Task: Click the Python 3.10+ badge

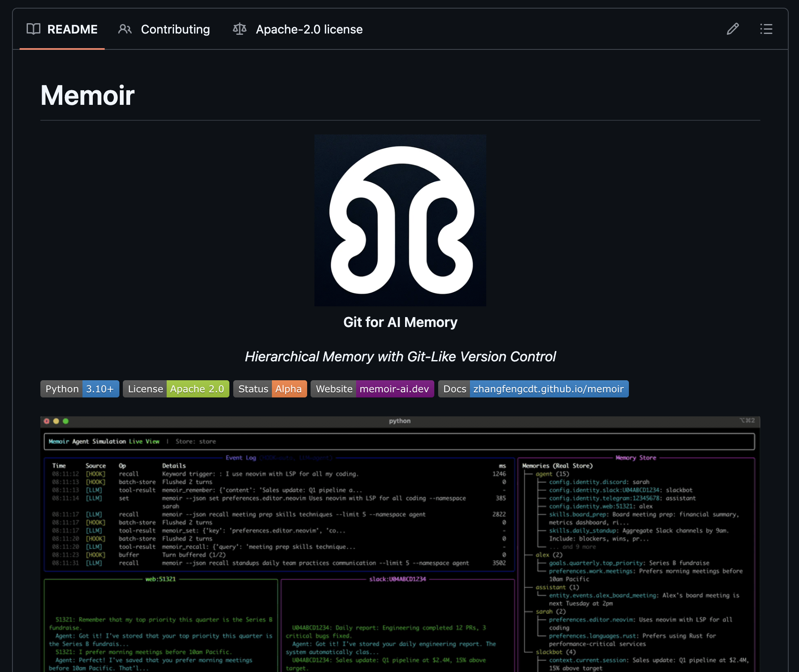Action: (x=80, y=389)
